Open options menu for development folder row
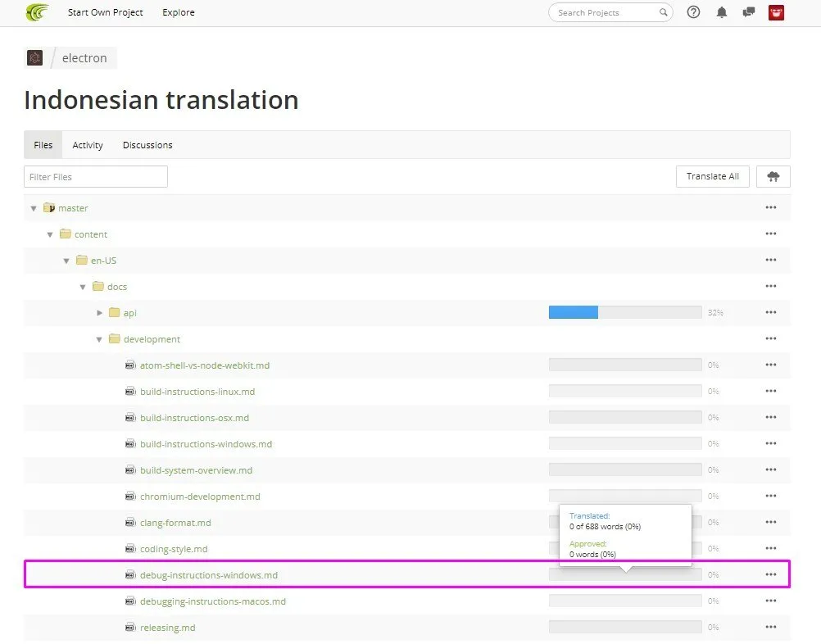The image size is (821, 644). point(771,338)
